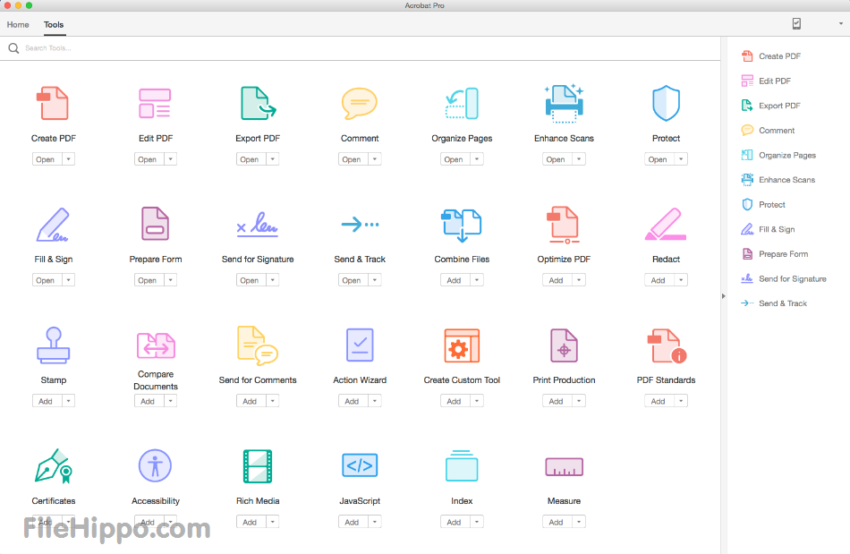Click Open button under Enhance Scans
The height and width of the screenshot is (554, 850).
557,159
